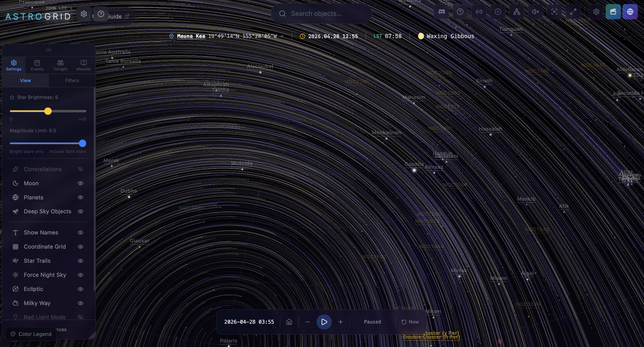Screen dimensions: 644x347
Task: Open the help question mark menu
Action: pyautogui.click(x=460, y=12)
